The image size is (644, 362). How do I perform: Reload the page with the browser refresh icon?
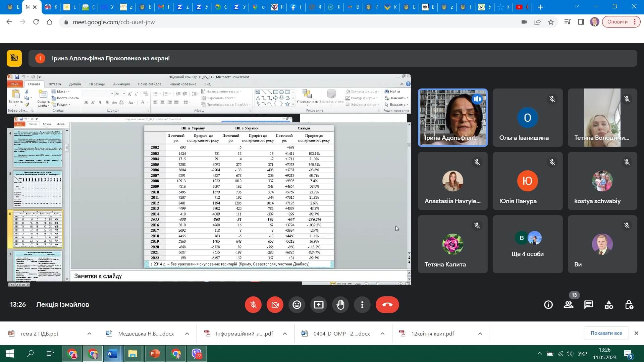pyautogui.click(x=36, y=22)
